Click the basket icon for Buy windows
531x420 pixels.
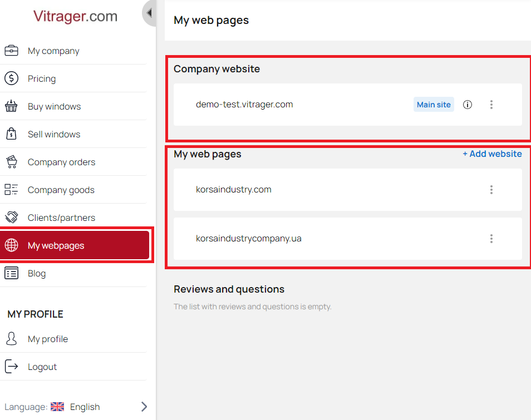click(11, 106)
